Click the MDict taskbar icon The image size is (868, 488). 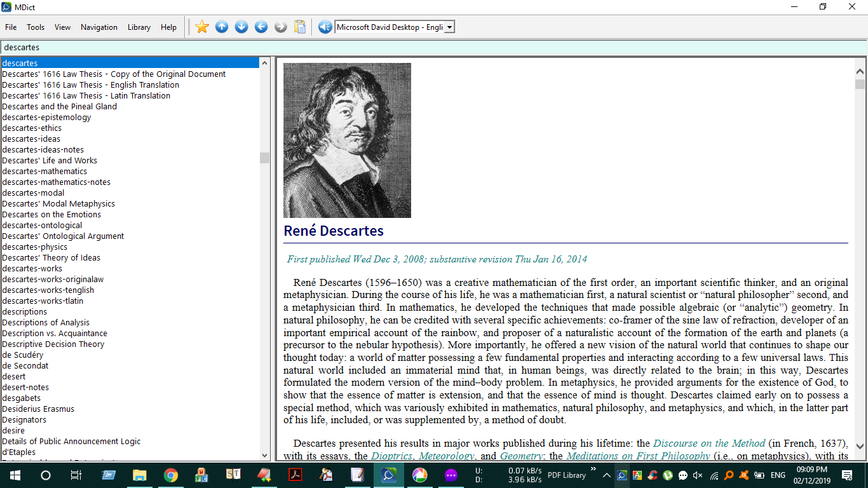pos(388,475)
